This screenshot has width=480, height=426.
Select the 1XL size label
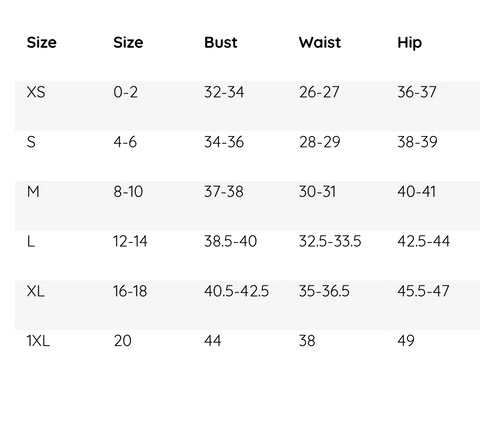(38, 341)
